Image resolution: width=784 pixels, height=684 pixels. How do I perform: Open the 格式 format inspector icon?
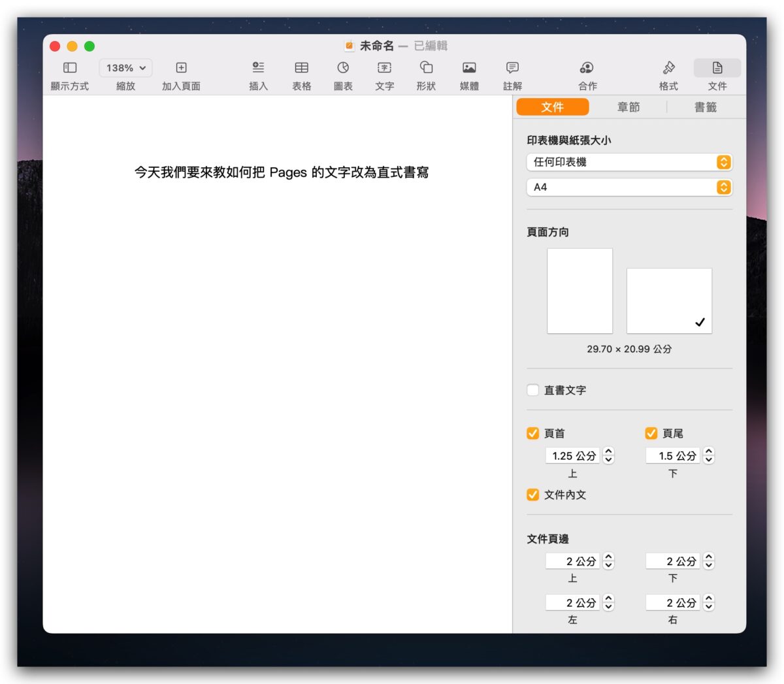tap(668, 67)
